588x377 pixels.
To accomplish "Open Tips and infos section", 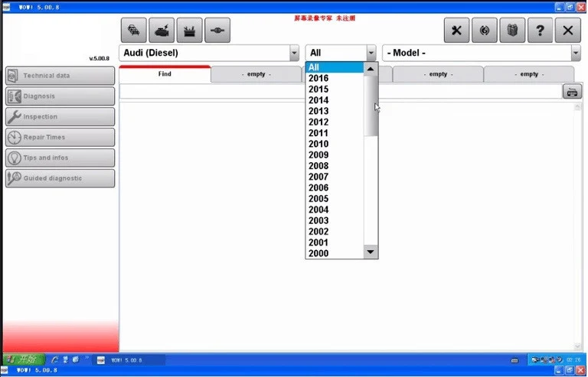I will pos(60,158).
